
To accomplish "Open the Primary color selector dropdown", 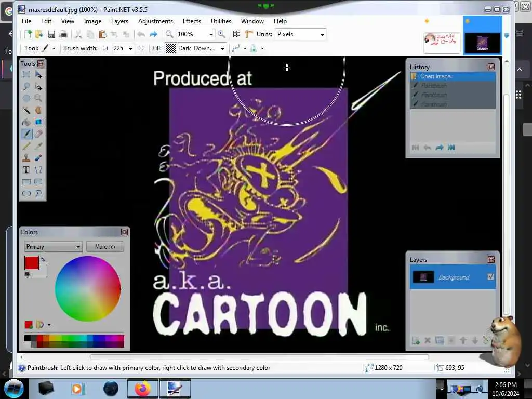I will (53, 247).
